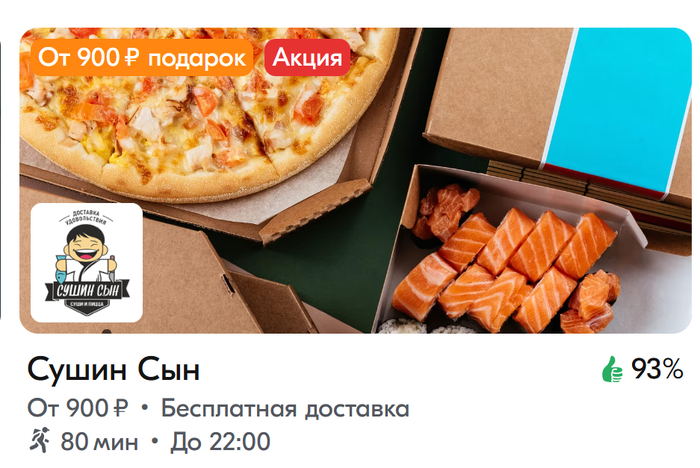Tap the "Сушин Сын" ribbon inside logo
Image resolution: width=700 pixels, height=468 pixels.
click(x=87, y=291)
